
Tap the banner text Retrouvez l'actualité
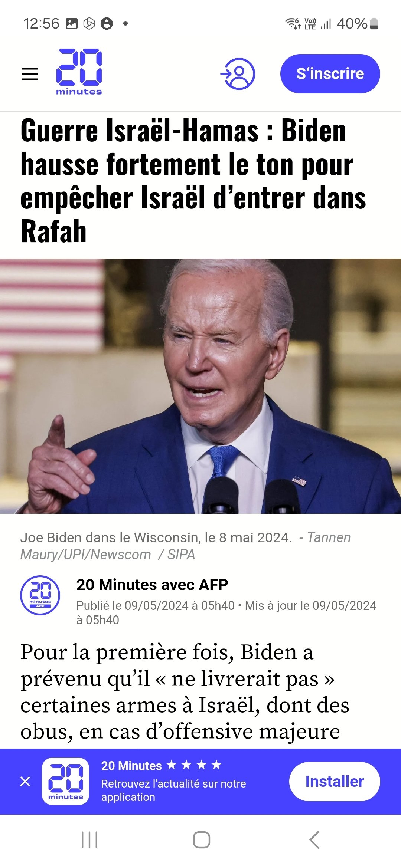click(173, 790)
